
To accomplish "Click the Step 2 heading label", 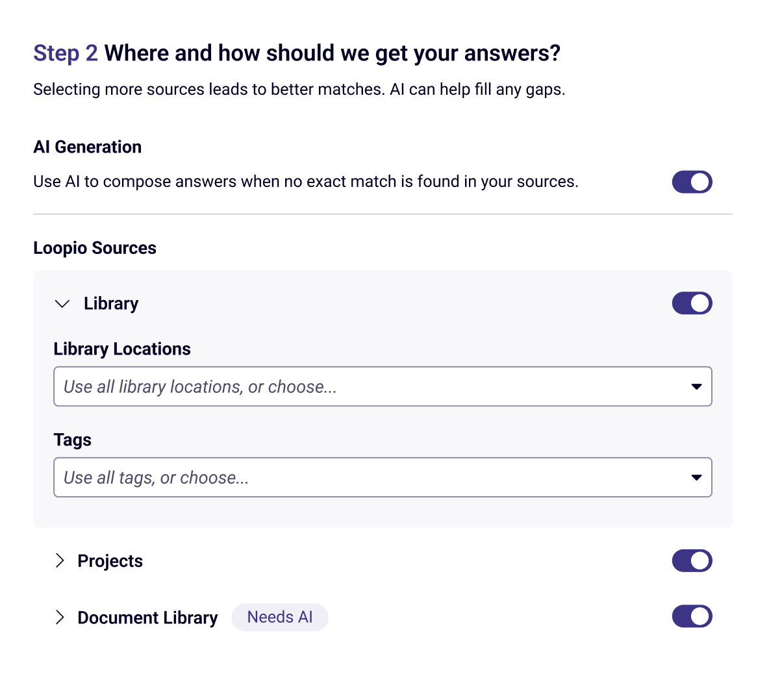I will pyautogui.click(x=65, y=53).
